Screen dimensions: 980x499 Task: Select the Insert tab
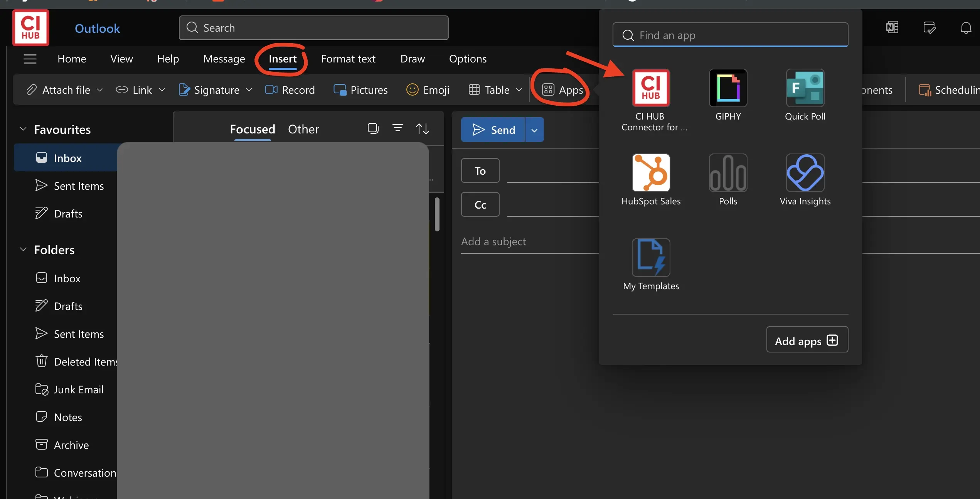[x=283, y=59]
